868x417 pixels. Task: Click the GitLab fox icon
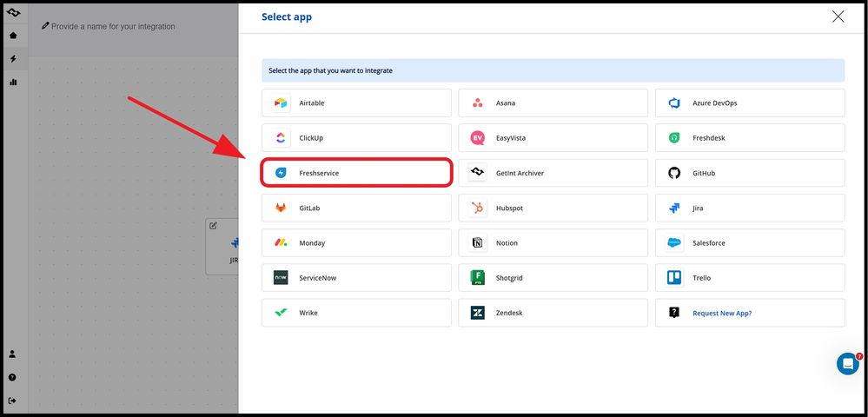(281, 208)
